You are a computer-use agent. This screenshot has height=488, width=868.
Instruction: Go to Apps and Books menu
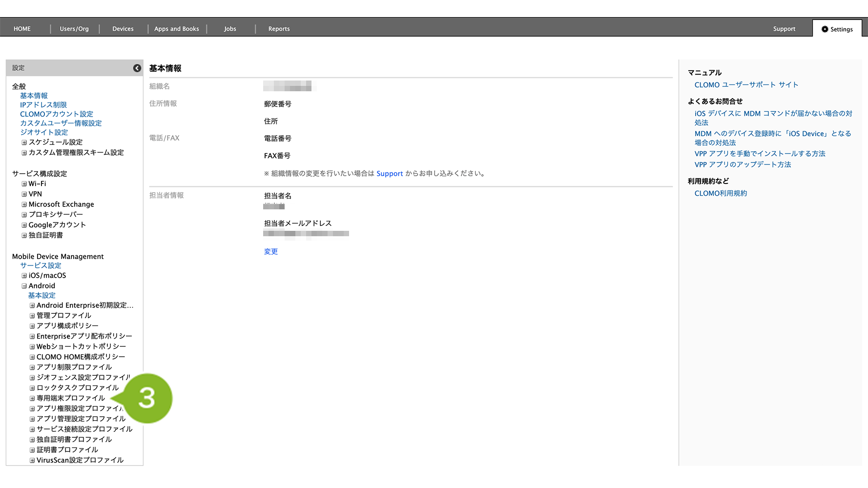176,29
